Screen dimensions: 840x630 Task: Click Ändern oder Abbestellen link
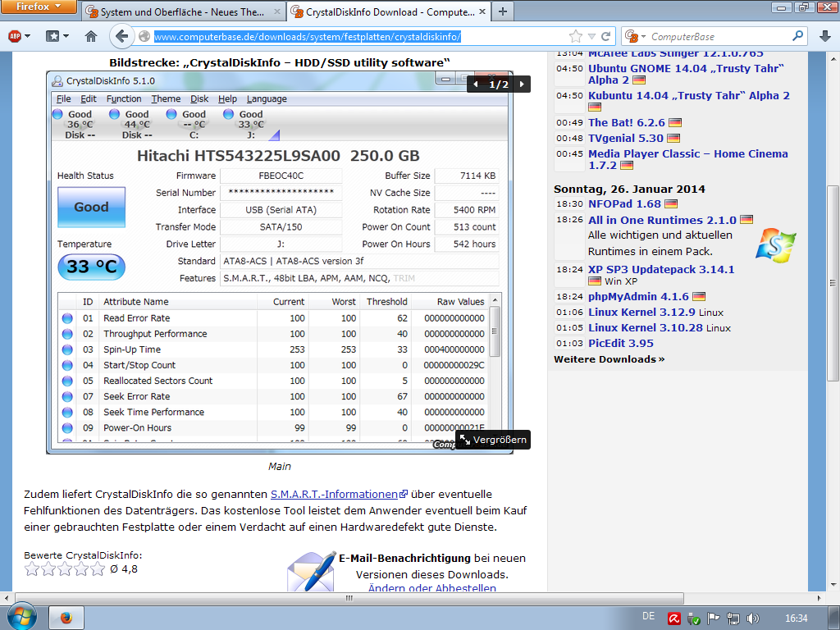[x=431, y=587]
